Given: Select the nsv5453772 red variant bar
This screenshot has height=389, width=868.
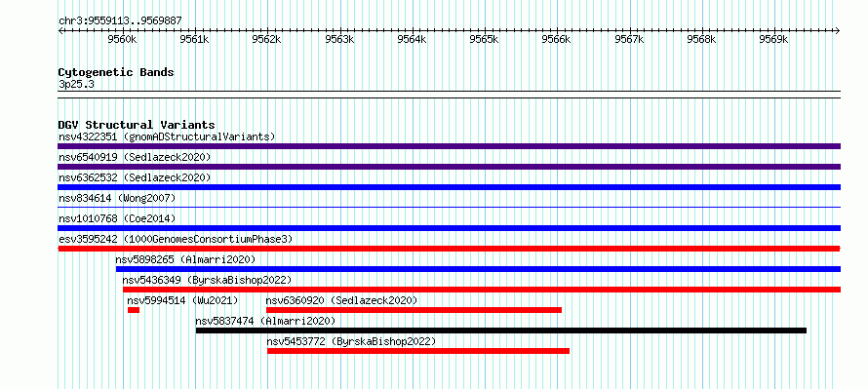Looking at the screenshot, I should 418,351.
